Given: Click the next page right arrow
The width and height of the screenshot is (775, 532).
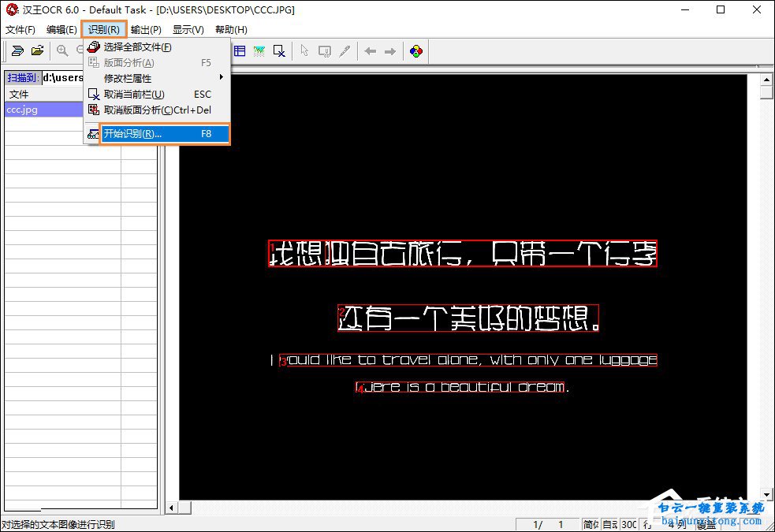Looking at the screenshot, I should [x=390, y=51].
